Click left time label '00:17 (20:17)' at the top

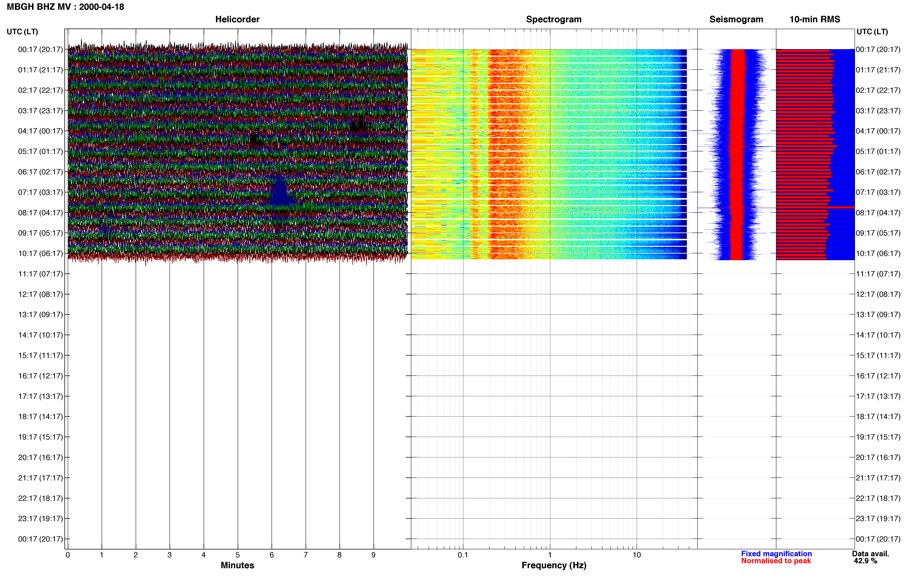41,49
